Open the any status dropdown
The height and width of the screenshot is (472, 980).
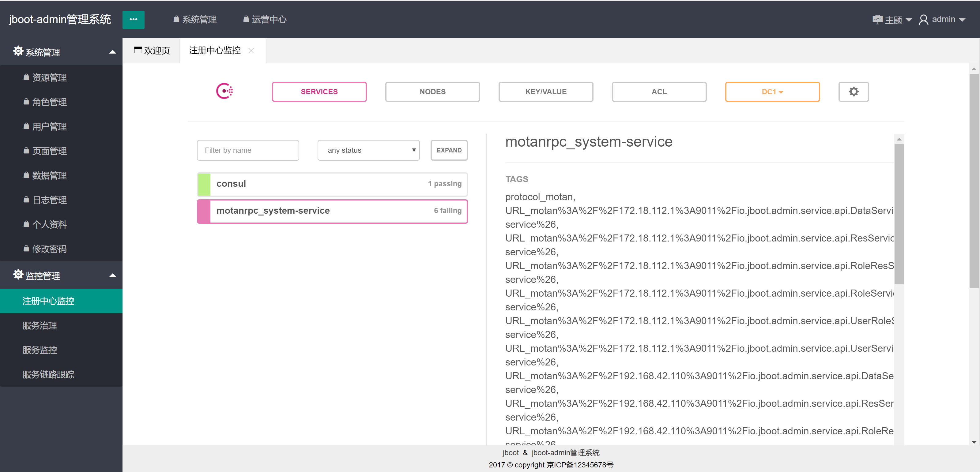click(368, 150)
